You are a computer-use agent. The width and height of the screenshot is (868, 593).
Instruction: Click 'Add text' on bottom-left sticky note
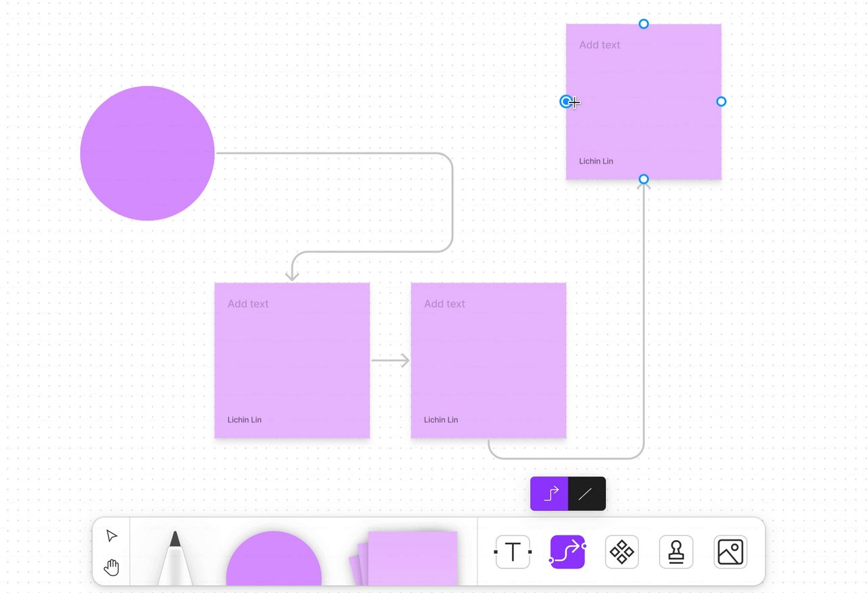248,304
